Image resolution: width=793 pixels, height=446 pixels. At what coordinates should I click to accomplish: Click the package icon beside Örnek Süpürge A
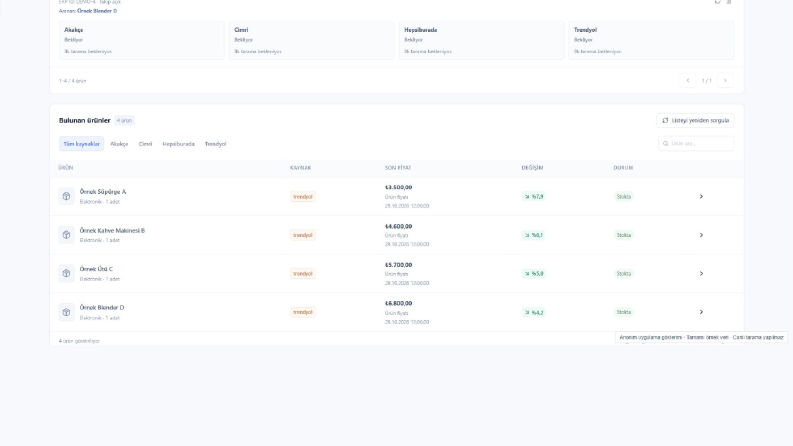[66, 196]
